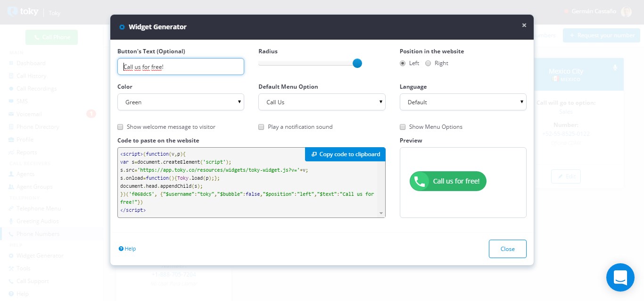Open Reports in the sidebar
Image resolution: width=644 pixels, height=301 pixels.
(x=27, y=152)
